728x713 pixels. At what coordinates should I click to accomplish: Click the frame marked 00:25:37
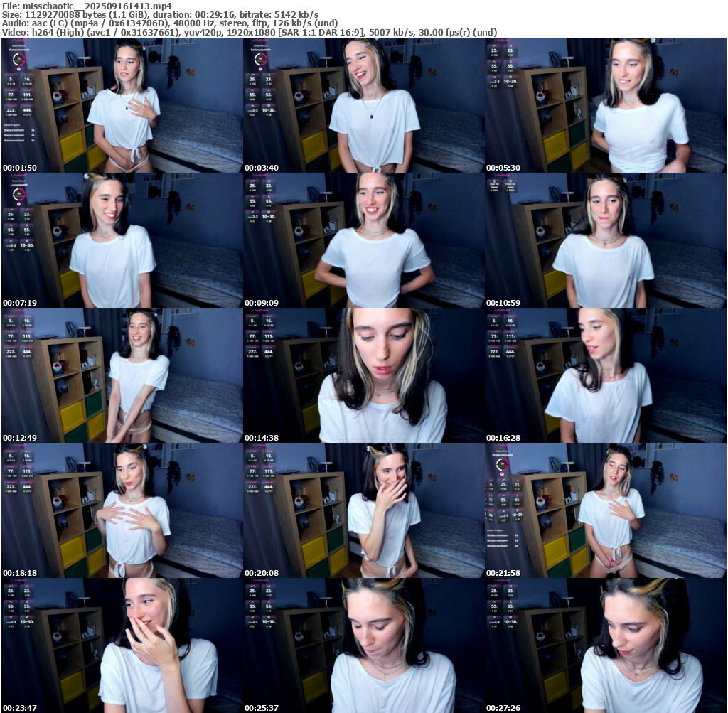coord(364,645)
